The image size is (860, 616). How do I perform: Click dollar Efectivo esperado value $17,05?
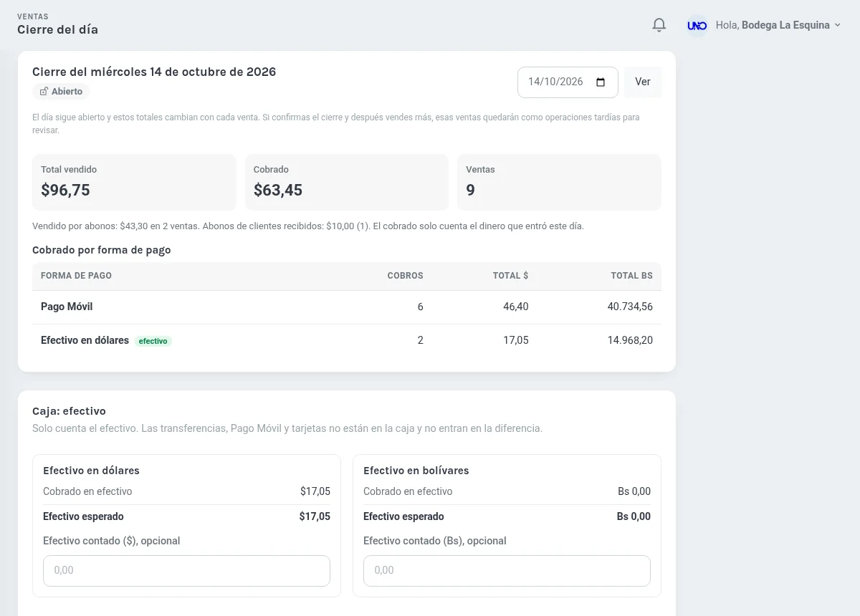[x=315, y=516]
